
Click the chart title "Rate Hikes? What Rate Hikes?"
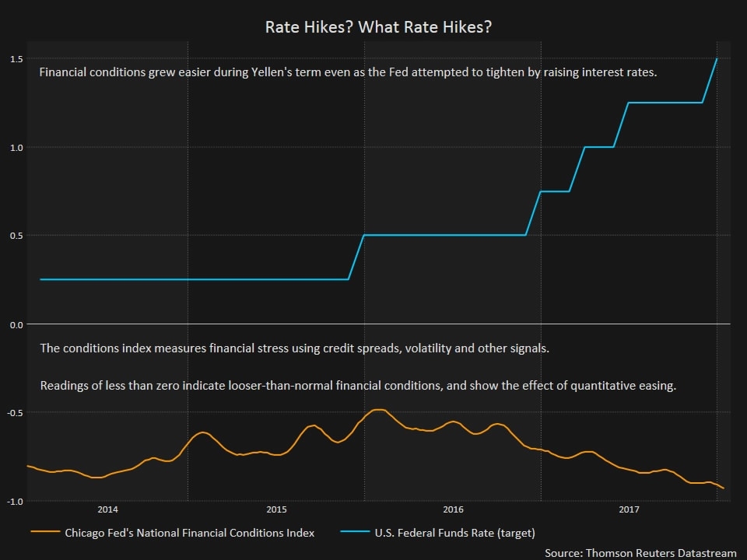tap(378, 27)
